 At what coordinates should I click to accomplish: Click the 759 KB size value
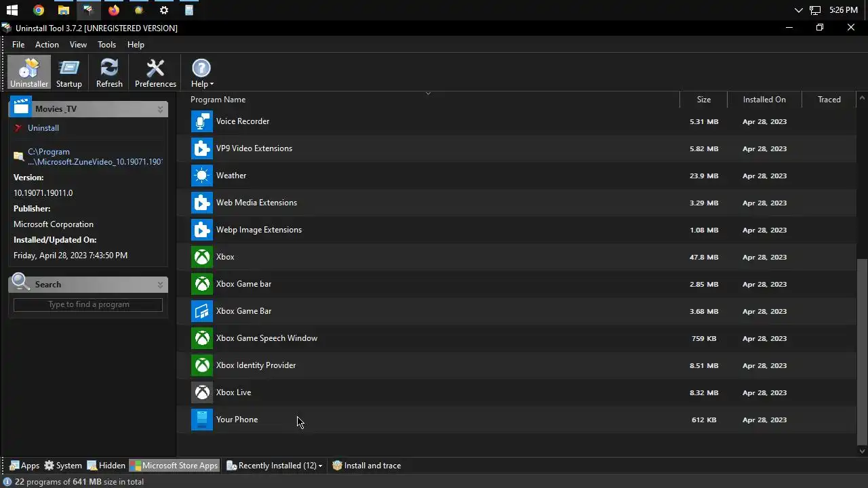tap(704, 339)
